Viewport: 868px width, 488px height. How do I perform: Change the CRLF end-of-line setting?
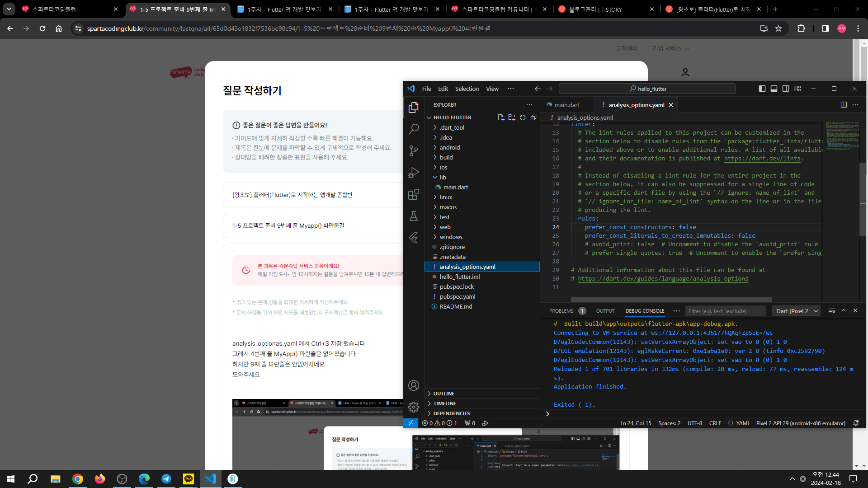click(715, 423)
